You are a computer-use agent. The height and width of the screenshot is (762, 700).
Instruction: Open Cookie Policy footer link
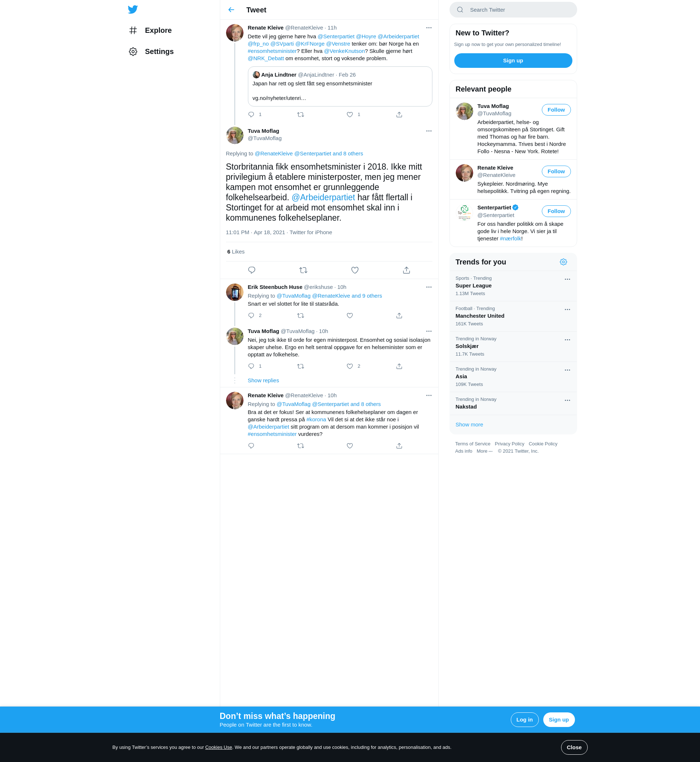point(543,444)
